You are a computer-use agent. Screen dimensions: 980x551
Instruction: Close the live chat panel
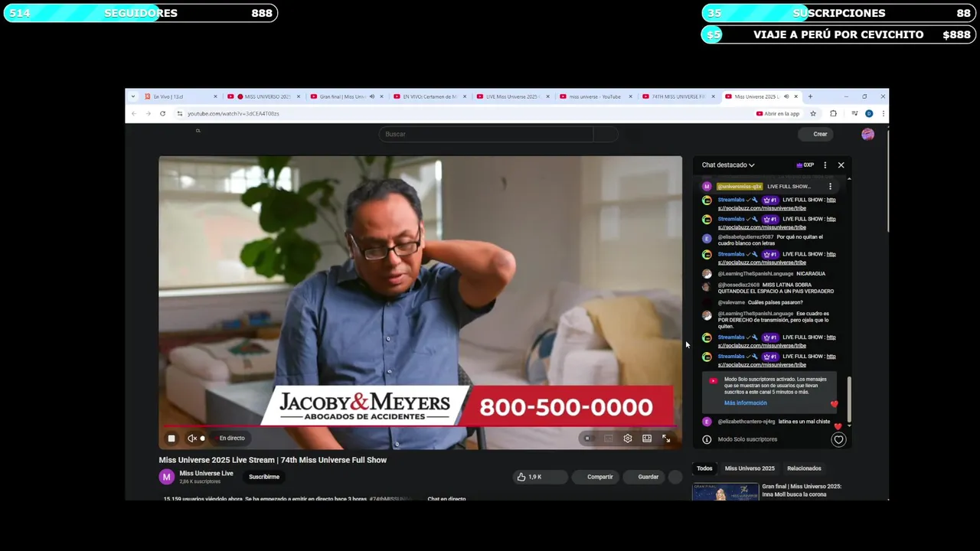coord(841,165)
